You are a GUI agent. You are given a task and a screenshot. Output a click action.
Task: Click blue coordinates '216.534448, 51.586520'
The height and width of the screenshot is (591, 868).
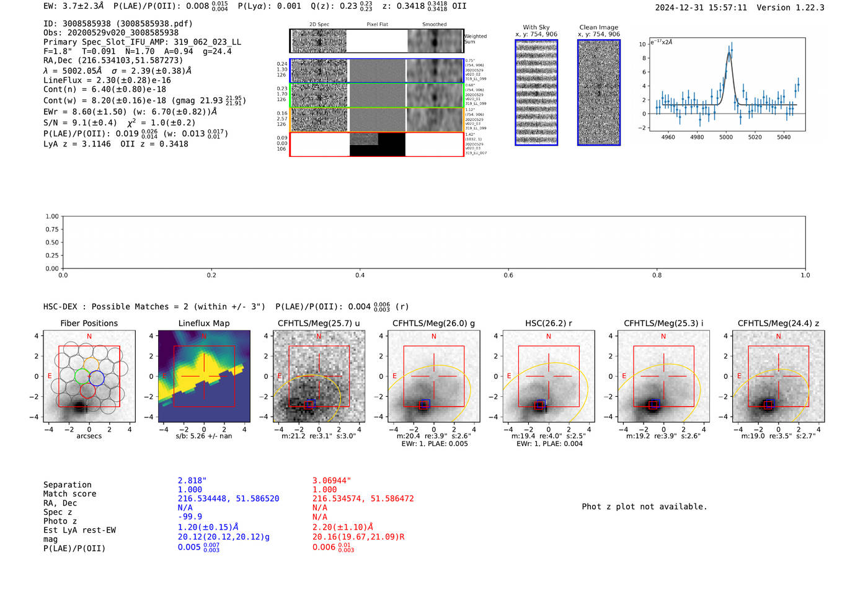[229, 499]
